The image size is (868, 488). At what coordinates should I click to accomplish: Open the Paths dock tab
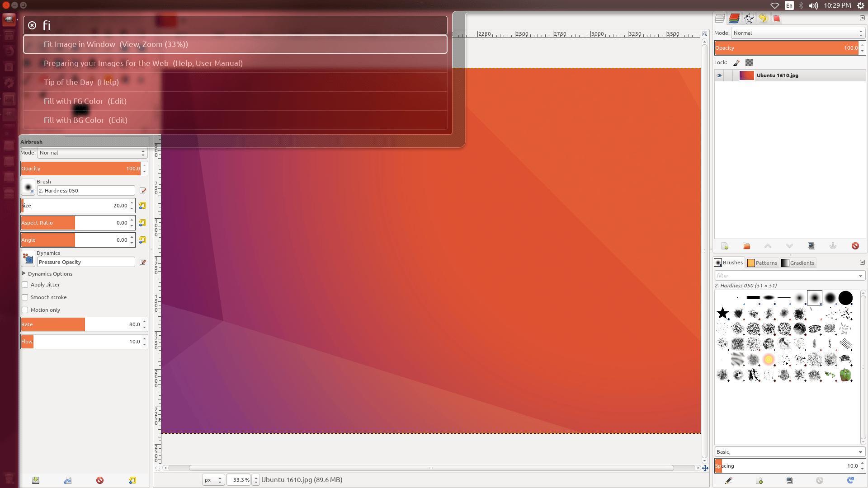[x=749, y=19]
